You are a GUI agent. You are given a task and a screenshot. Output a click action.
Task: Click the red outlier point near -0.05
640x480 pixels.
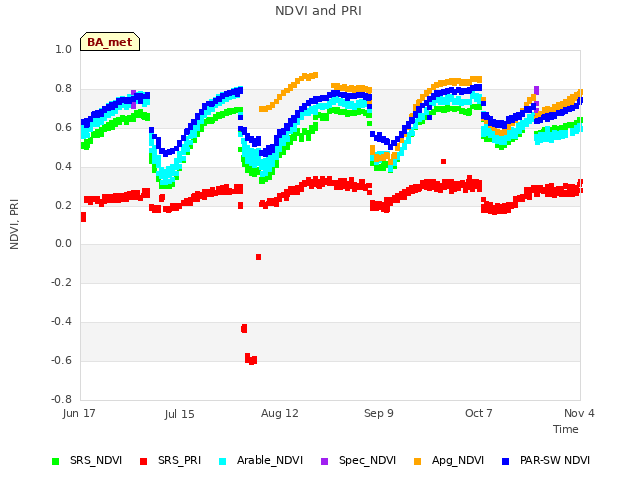258,257
